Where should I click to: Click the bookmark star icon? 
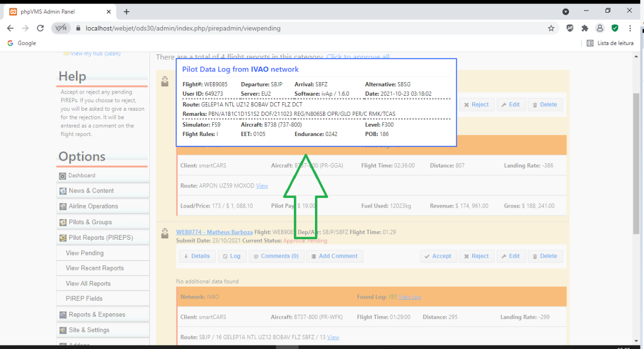tap(551, 28)
